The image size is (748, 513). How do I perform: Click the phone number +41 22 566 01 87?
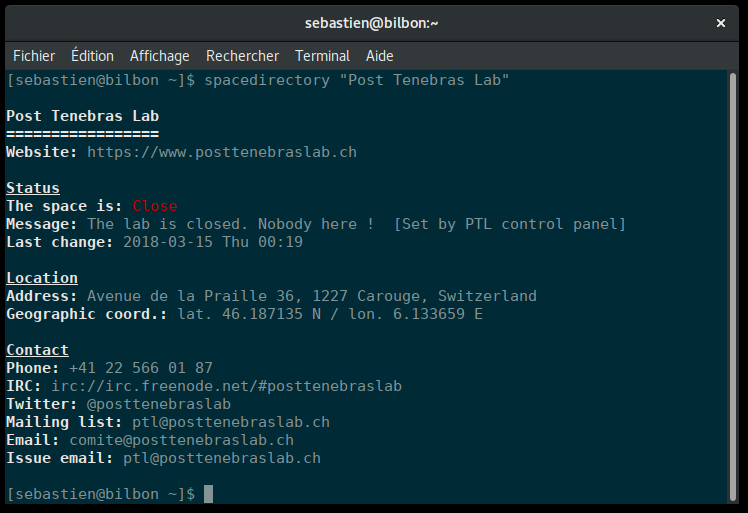tap(141, 368)
